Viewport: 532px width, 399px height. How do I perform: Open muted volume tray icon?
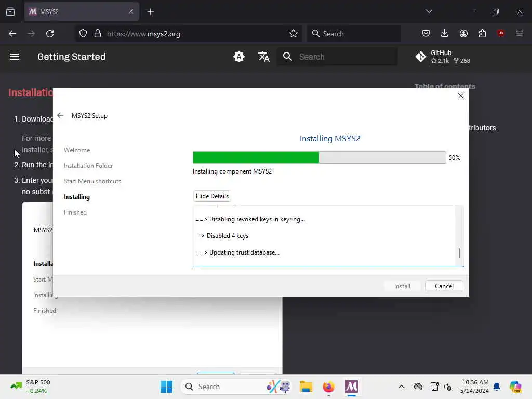(448, 387)
